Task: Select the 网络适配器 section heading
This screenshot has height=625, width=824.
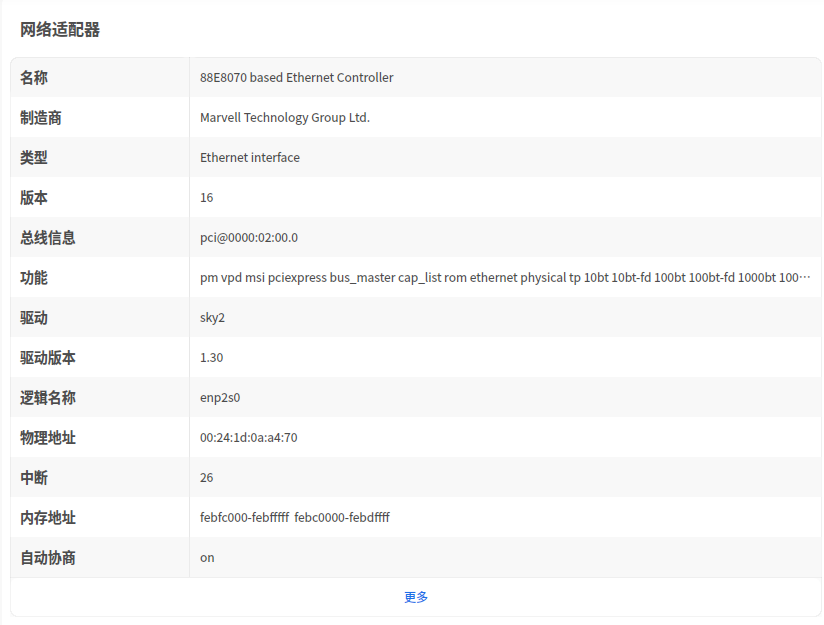Action: (x=60, y=29)
